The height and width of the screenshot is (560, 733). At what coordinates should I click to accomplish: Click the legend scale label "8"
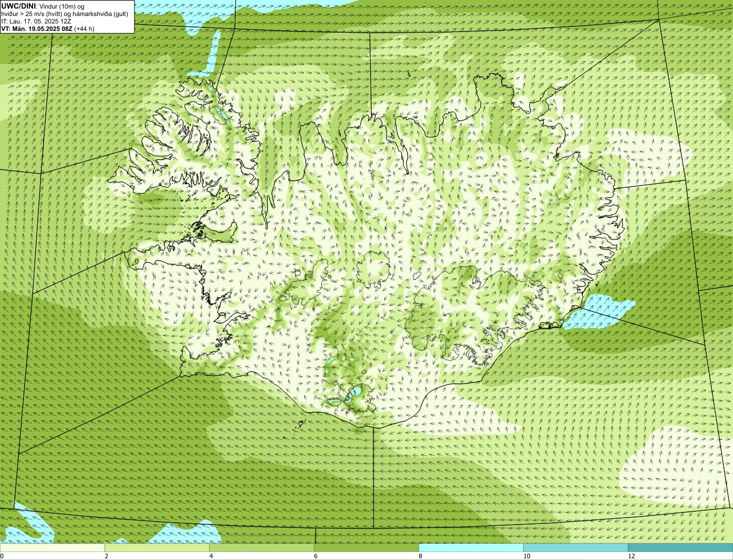[x=420, y=556]
